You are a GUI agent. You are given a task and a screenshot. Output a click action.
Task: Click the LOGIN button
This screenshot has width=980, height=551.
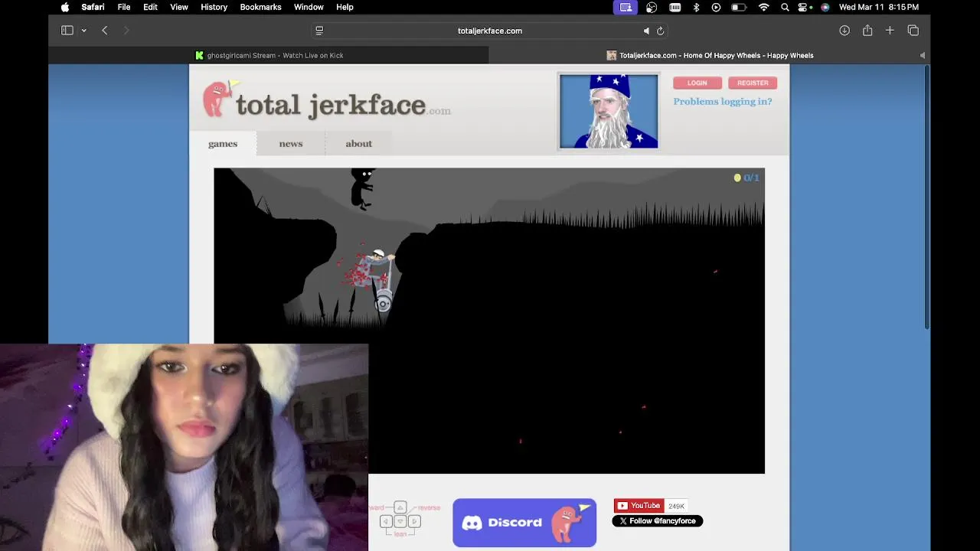697,83
